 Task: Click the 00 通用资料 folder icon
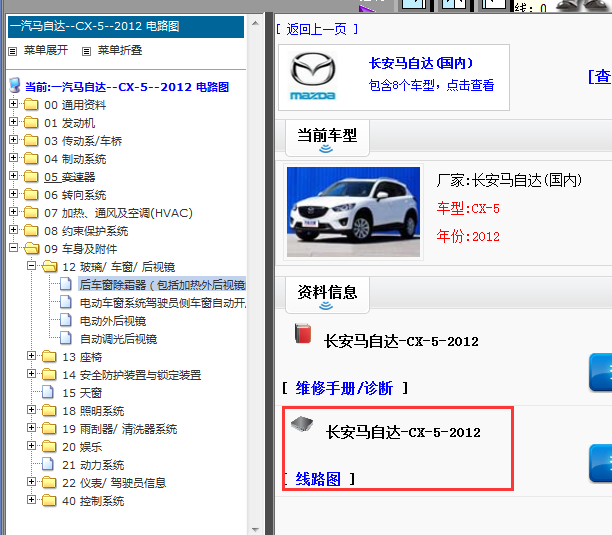pos(31,105)
